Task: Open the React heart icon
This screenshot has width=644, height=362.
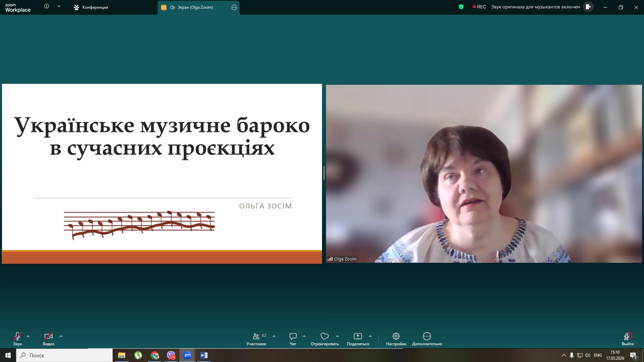Action: pos(324,336)
